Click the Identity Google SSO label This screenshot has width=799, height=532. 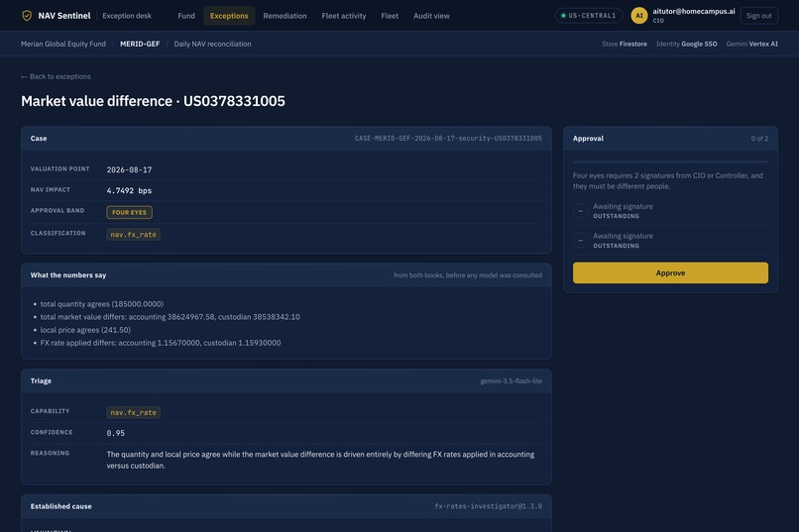point(686,44)
